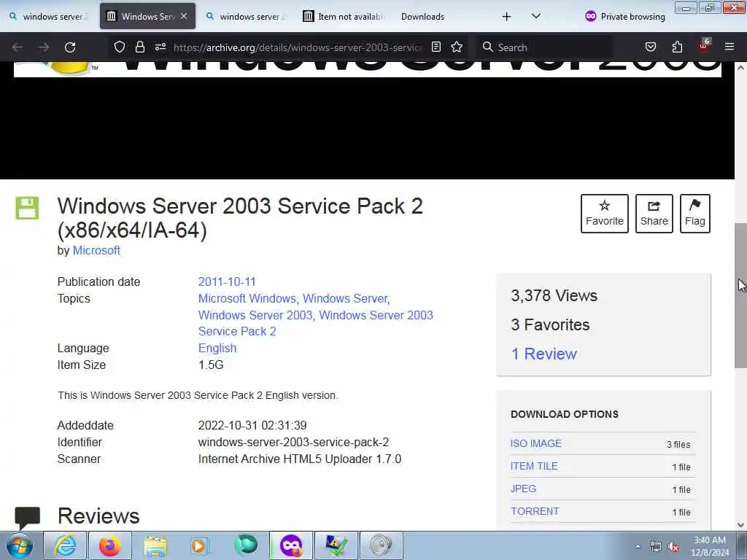Select Firefox private browsing taskbar button
The image size is (747, 560).
(291, 545)
